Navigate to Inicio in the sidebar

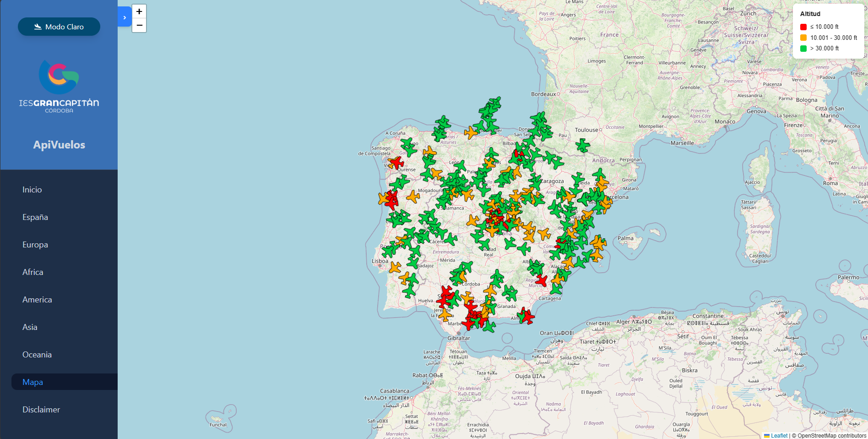[32, 190]
